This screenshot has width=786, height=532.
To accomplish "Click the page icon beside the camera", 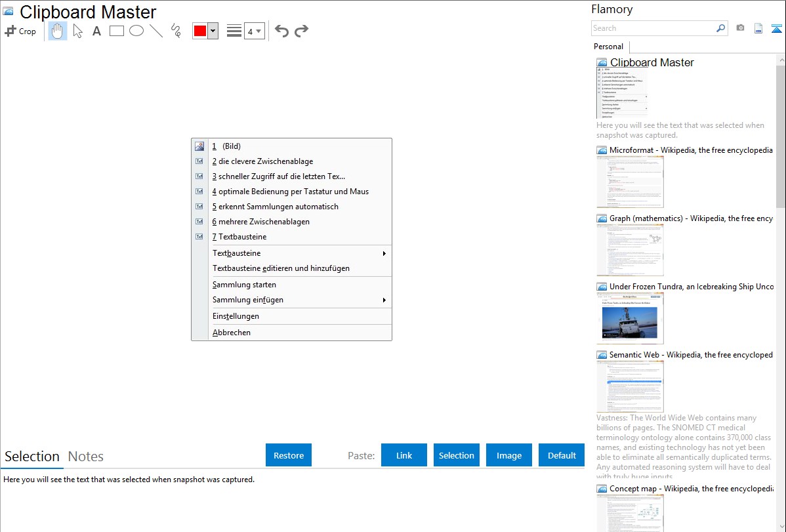I will click(x=758, y=28).
